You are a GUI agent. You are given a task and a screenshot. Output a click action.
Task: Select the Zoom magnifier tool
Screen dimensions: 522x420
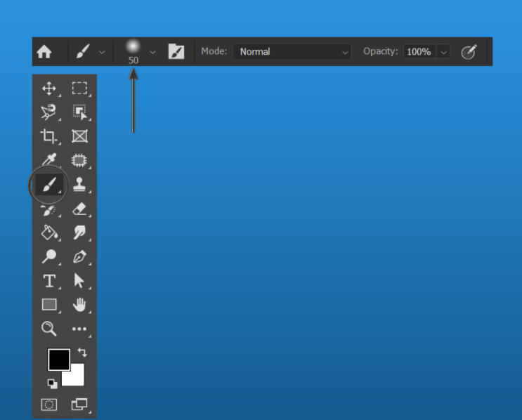49,329
